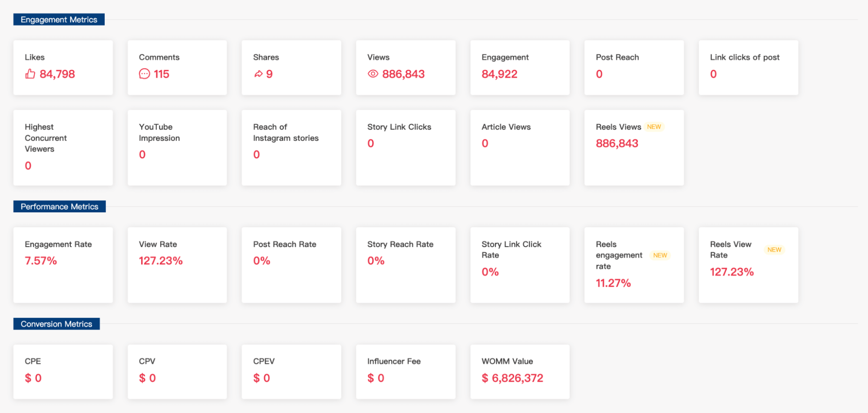
Task: Click the Engagement value 84,922
Action: (499, 74)
